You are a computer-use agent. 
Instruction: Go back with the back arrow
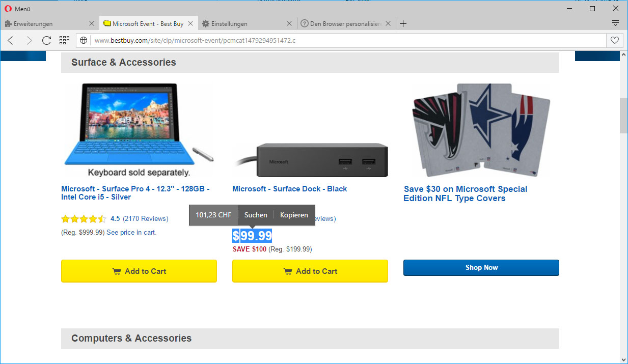(11, 40)
